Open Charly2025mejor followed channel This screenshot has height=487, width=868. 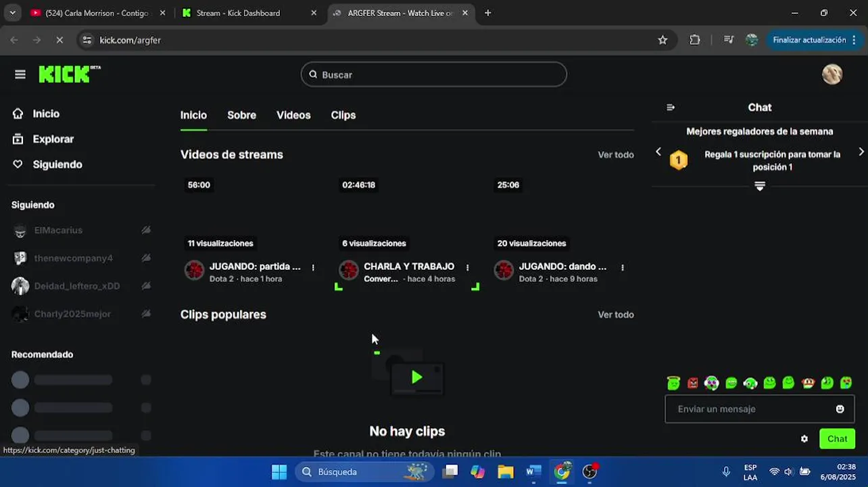click(x=81, y=314)
